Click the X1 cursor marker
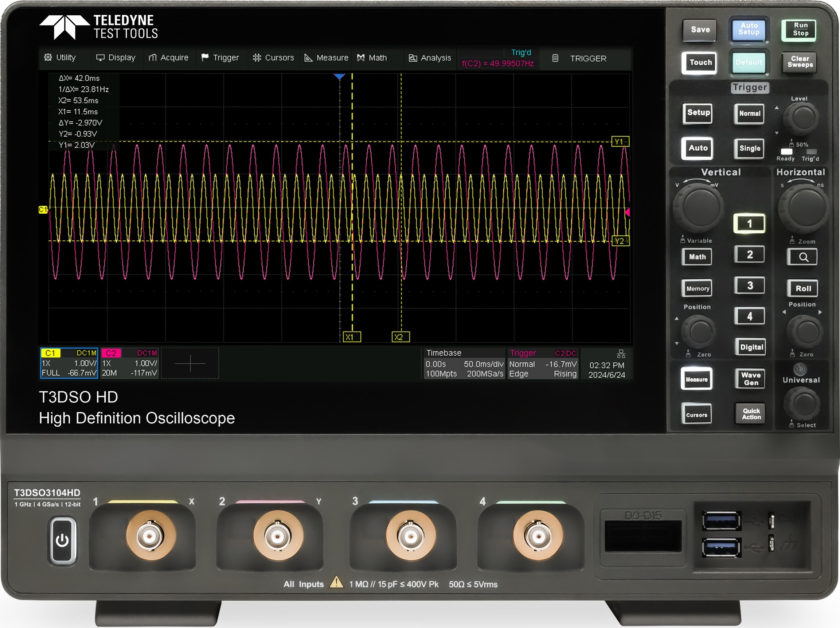840x628 pixels. pos(352,337)
